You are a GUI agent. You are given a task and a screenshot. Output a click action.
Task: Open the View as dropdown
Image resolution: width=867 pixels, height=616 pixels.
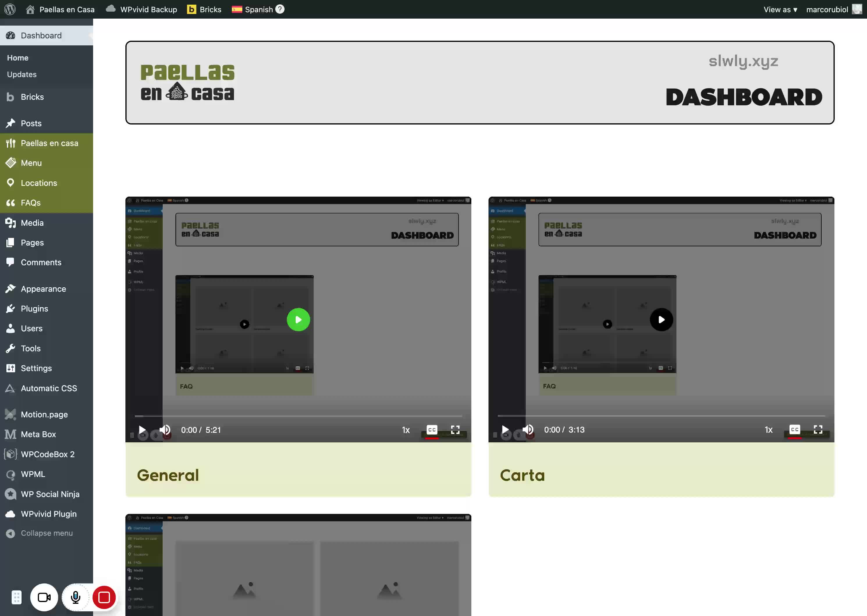[780, 10]
